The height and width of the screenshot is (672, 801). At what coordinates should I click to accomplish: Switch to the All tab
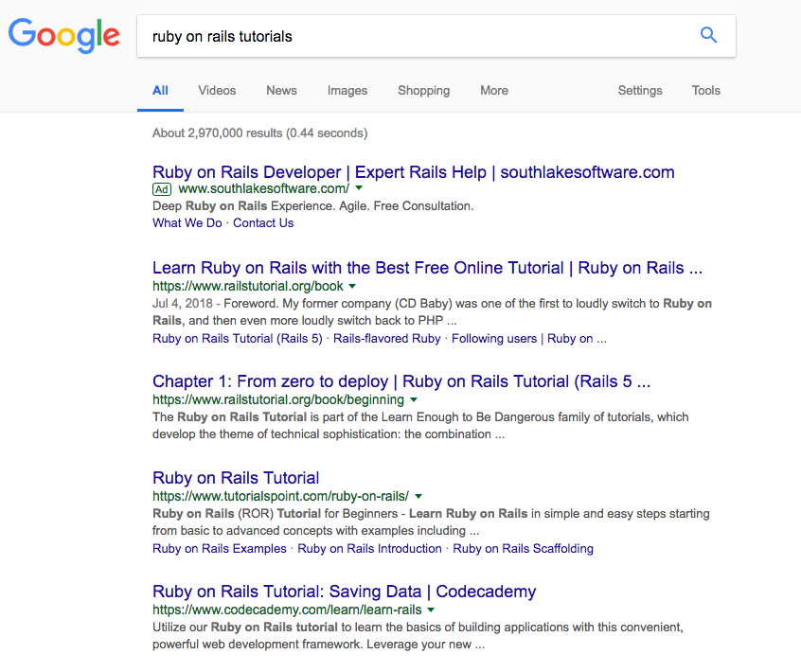160,90
